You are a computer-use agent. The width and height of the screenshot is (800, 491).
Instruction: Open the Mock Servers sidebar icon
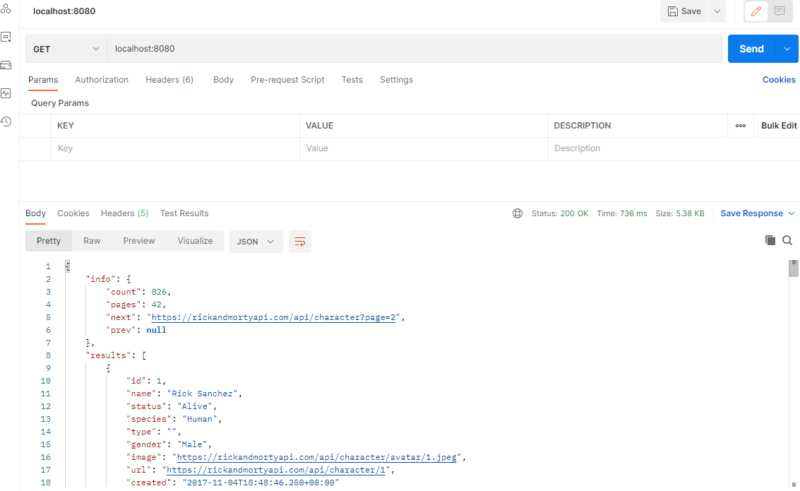tap(6, 65)
